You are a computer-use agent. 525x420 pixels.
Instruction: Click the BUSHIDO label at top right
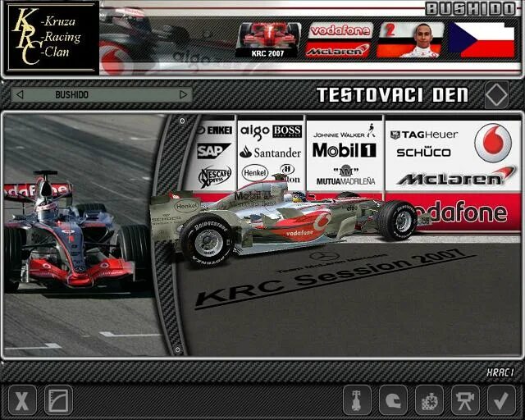tap(470, 9)
